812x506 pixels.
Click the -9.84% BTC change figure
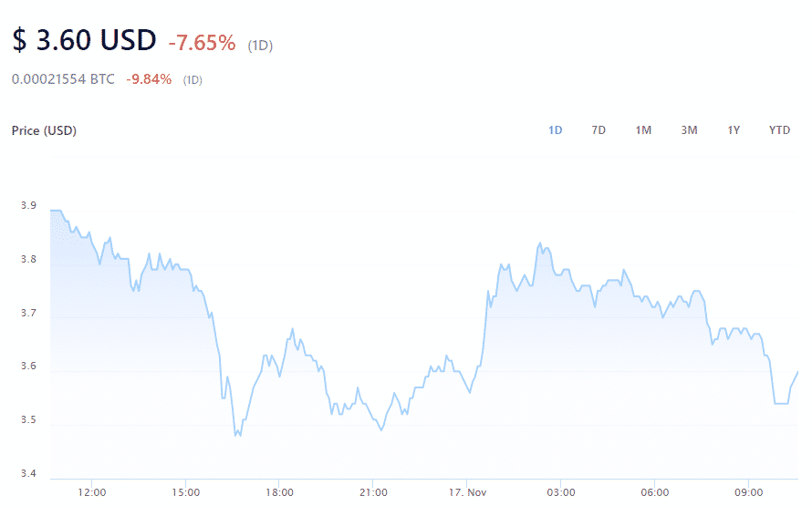pos(149,79)
